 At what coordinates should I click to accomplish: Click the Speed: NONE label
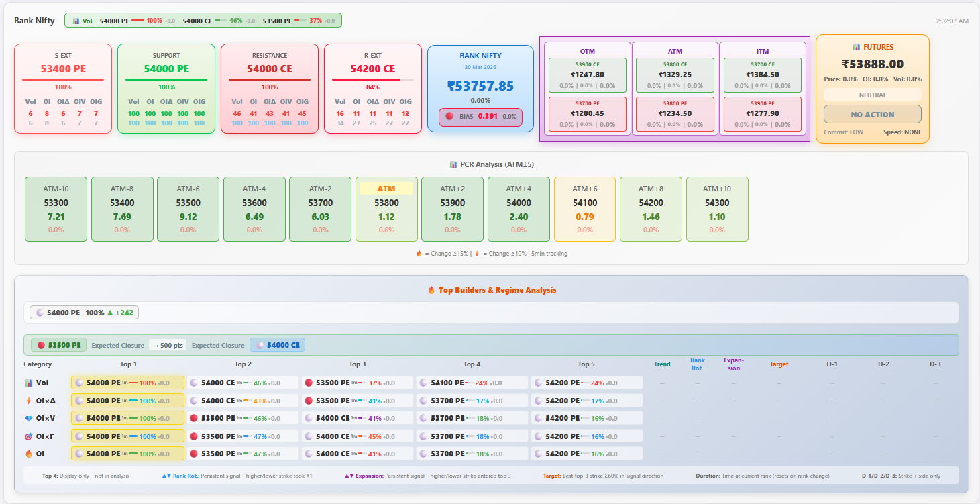pos(902,132)
